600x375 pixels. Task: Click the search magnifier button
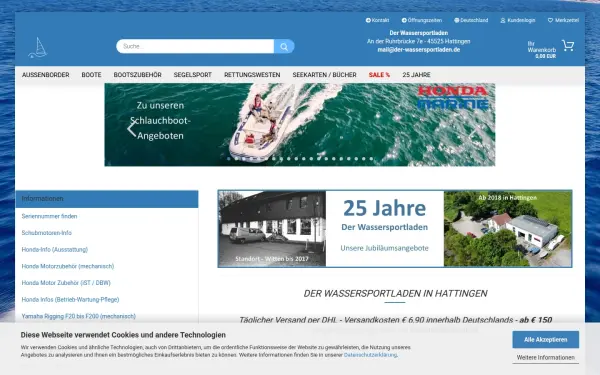[x=284, y=46]
